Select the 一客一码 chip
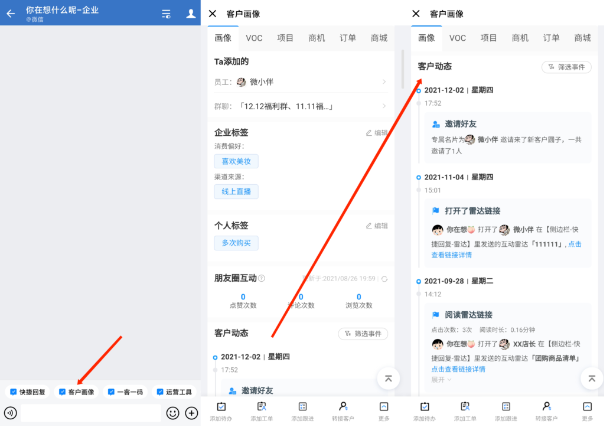Screen dimensions: 604x426 tap(126, 392)
